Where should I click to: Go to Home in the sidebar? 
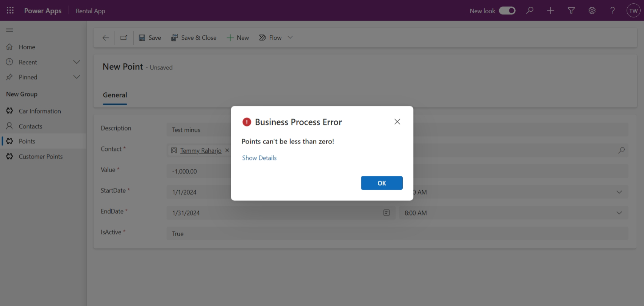tap(27, 47)
